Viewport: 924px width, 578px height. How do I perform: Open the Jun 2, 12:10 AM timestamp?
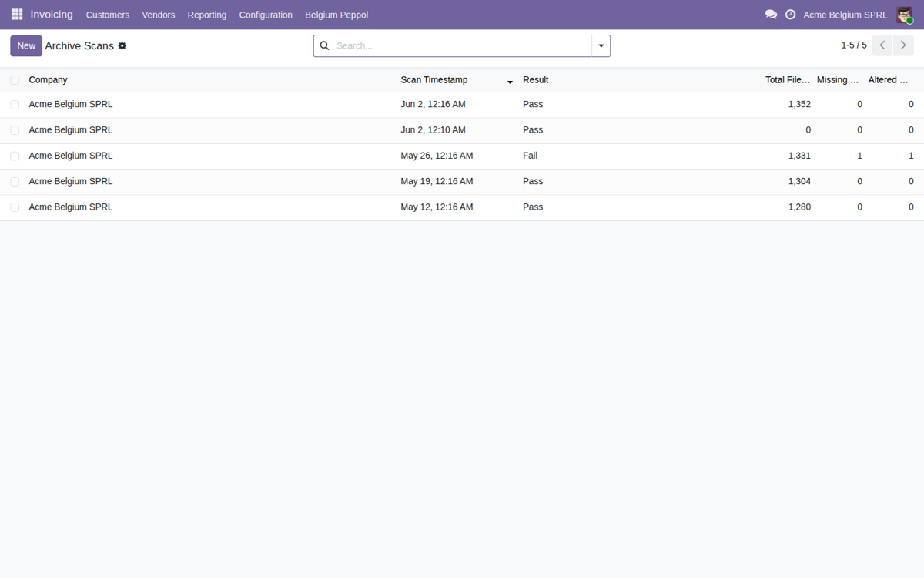tap(433, 130)
